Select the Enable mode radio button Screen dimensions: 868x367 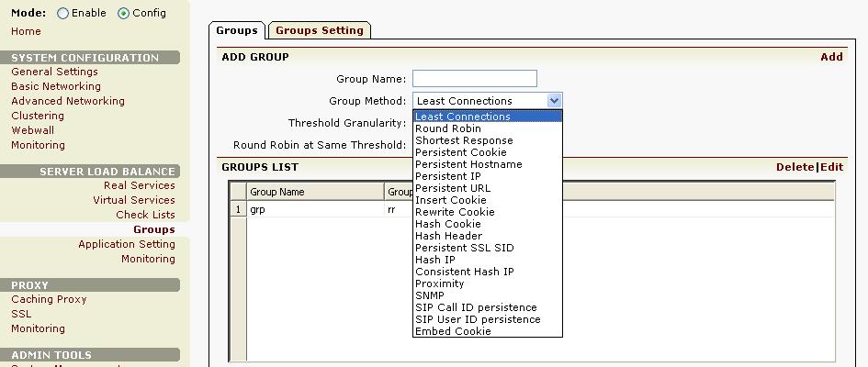[x=63, y=14]
